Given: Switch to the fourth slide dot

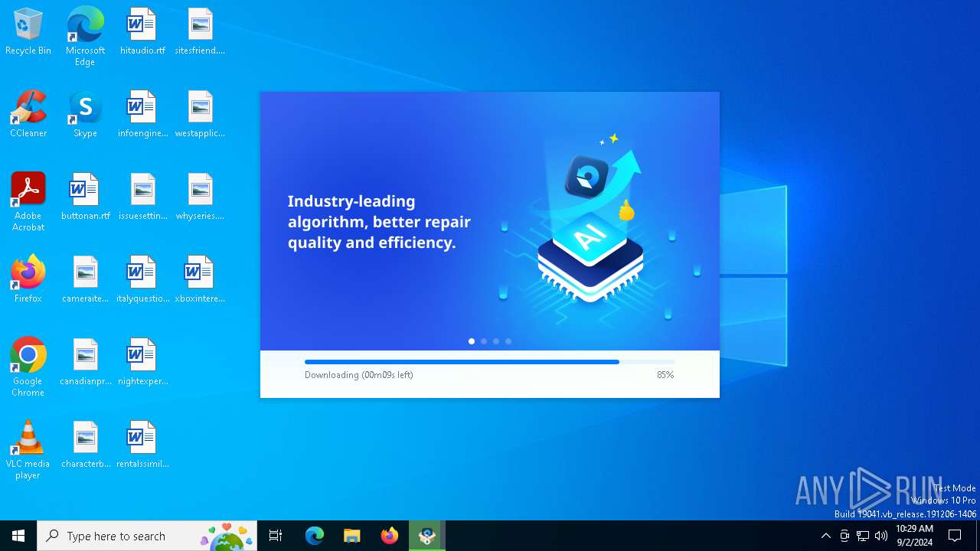Looking at the screenshot, I should (x=508, y=341).
